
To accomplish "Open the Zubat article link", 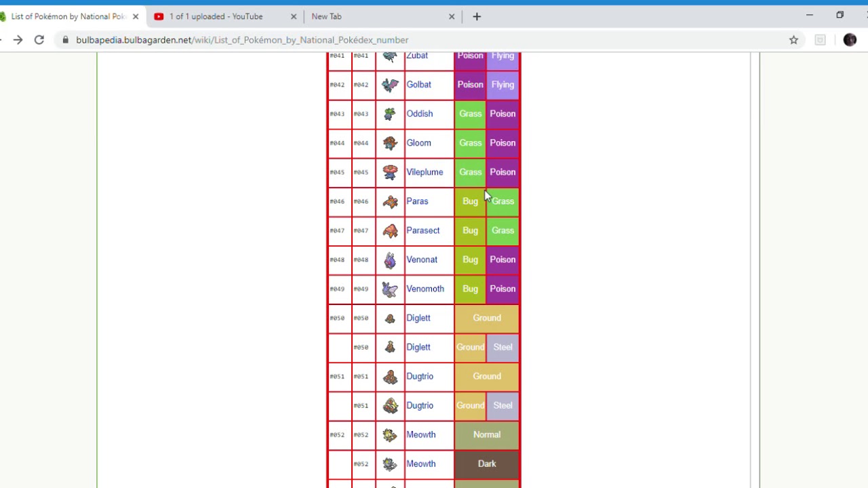I will pos(417,56).
